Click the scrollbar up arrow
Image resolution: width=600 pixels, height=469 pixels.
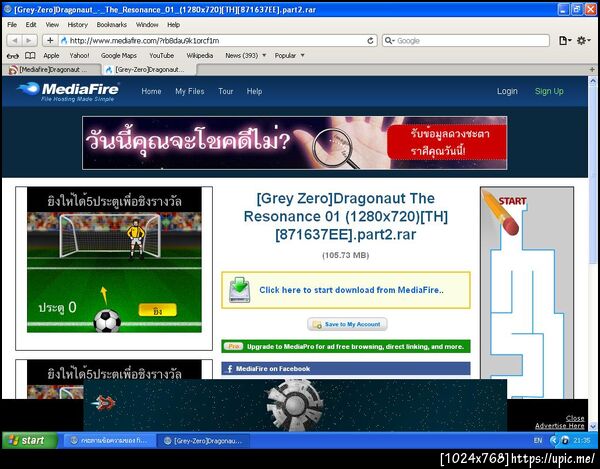pyautogui.click(x=593, y=80)
